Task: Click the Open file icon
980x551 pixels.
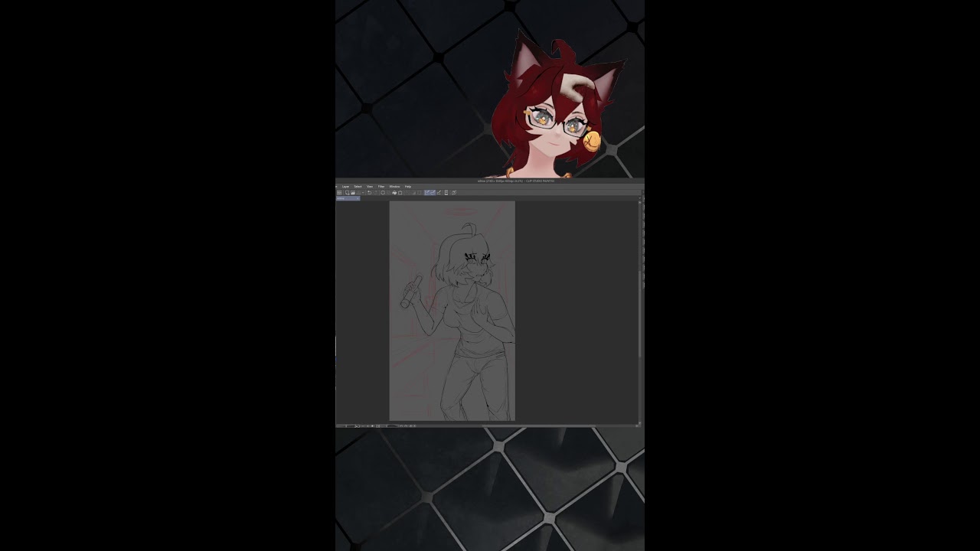Action: pos(353,193)
